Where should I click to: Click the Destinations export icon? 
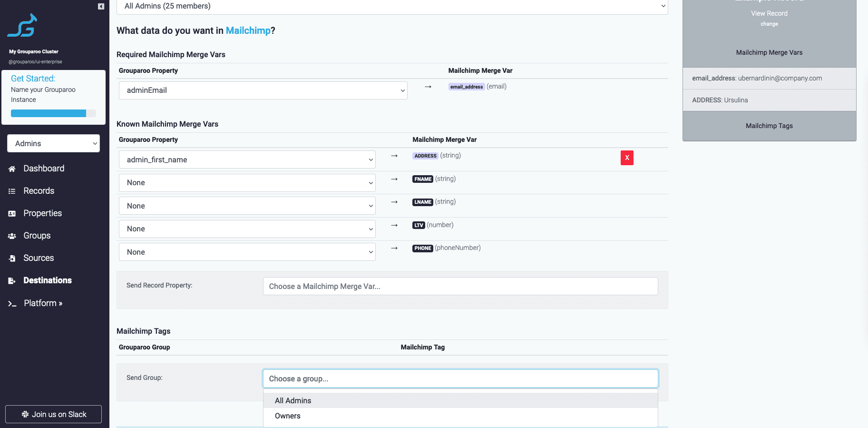tap(12, 280)
